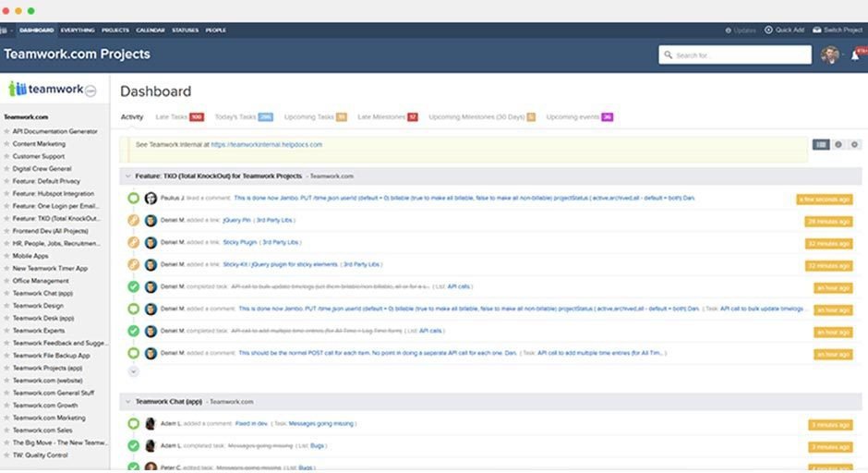
Task: Open Frontend Dev (All Projects) in sidebar
Action: tap(51, 231)
